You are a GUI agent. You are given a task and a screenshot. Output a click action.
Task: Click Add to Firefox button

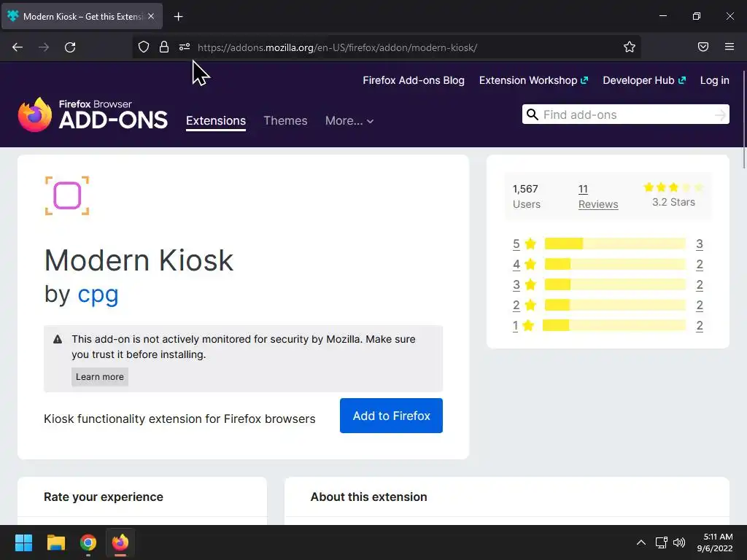point(391,416)
